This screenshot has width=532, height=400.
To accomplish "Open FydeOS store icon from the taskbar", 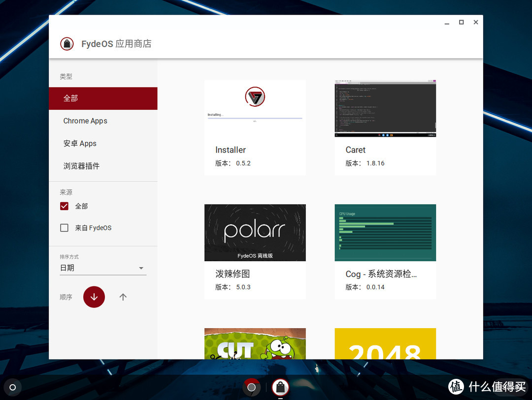I will coord(281,388).
